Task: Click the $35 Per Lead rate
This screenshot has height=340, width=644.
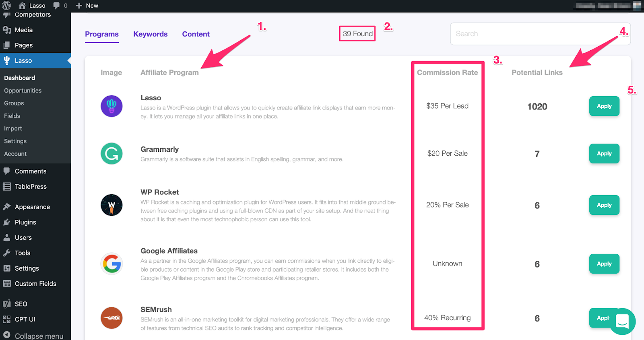Action: point(448,106)
